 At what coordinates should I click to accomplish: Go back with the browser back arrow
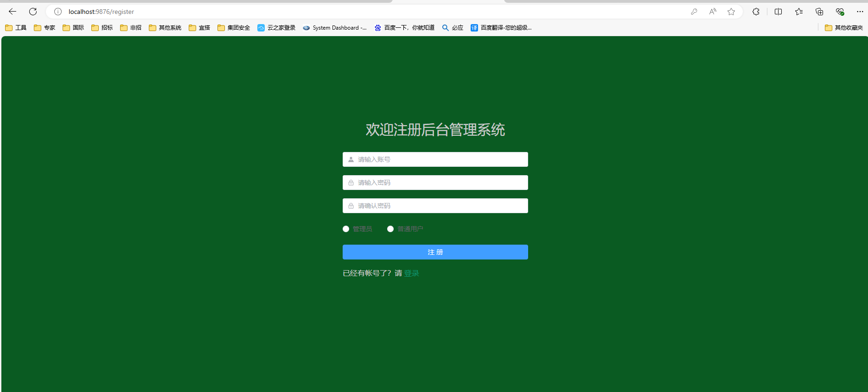coord(13,12)
